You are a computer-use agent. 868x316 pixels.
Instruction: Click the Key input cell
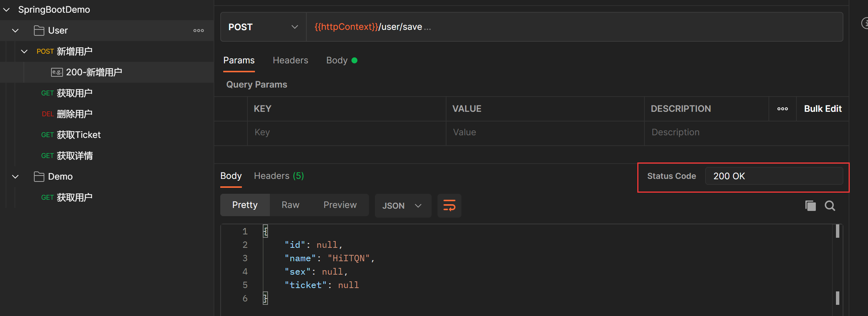point(347,133)
